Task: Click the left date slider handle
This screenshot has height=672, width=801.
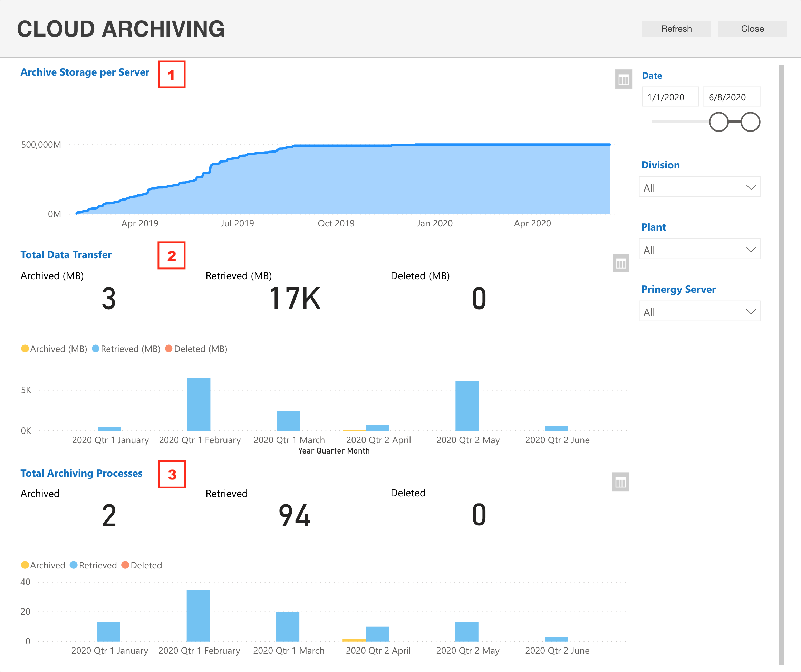Action: pyautogui.click(x=718, y=122)
